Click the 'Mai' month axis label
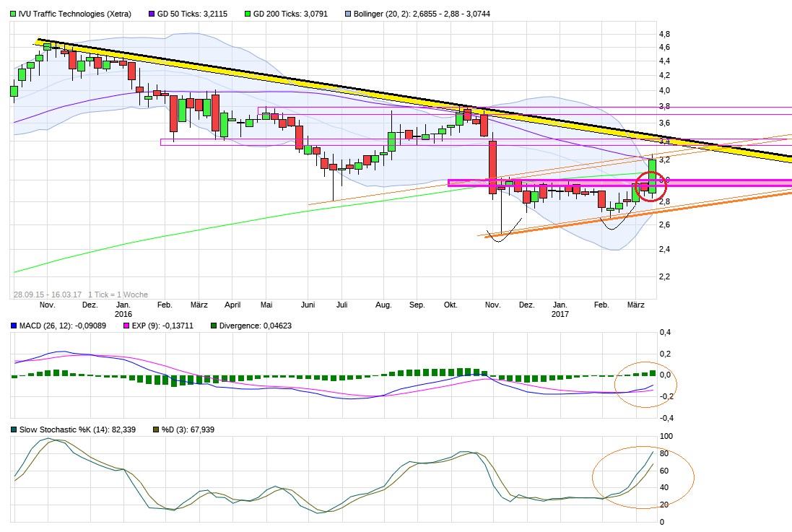 coord(266,305)
